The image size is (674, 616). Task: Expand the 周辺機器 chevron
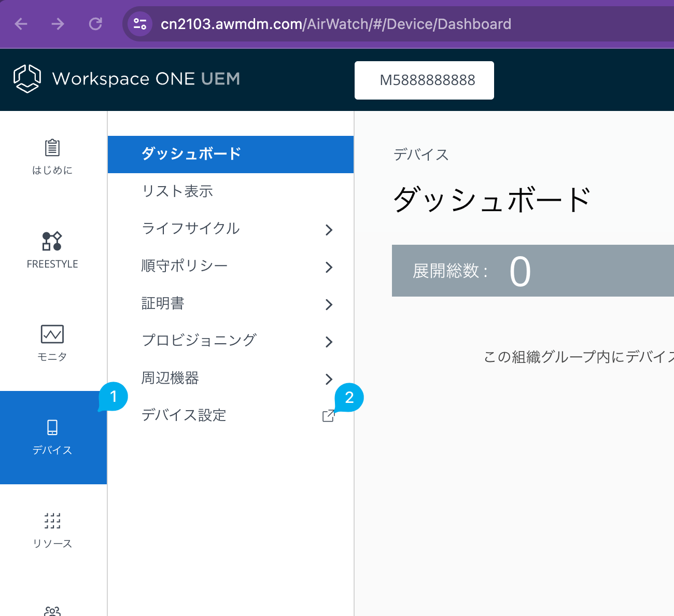coord(329,379)
